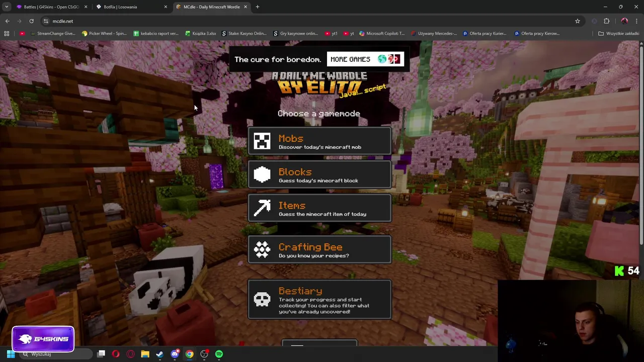Click the G4SKINS overlay logo
644x362 pixels.
click(x=43, y=339)
